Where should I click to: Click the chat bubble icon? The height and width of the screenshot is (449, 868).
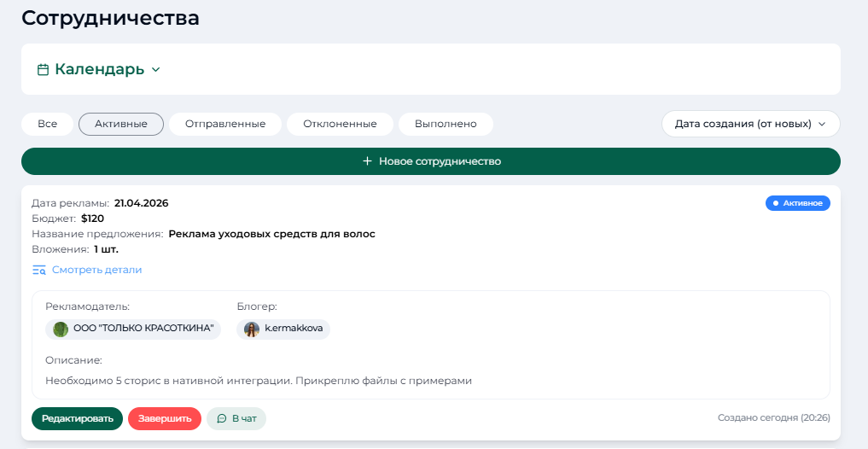(222, 418)
